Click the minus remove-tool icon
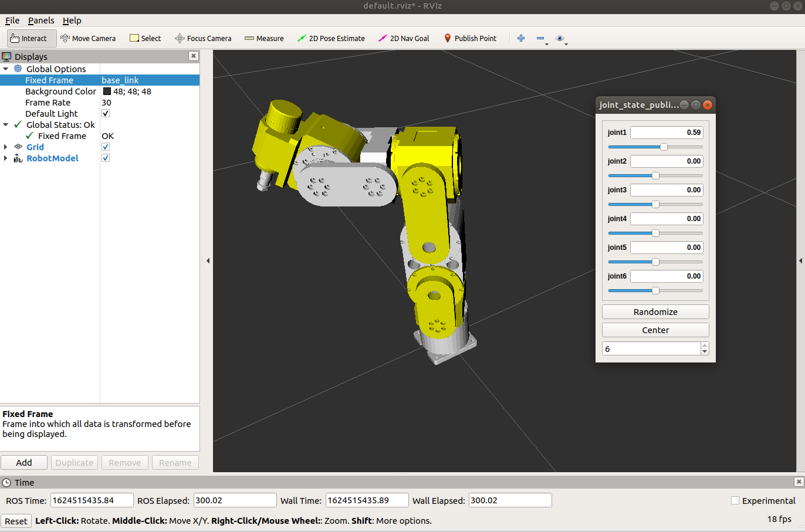The width and height of the screenshot is (805, 532). click(540, 38)
